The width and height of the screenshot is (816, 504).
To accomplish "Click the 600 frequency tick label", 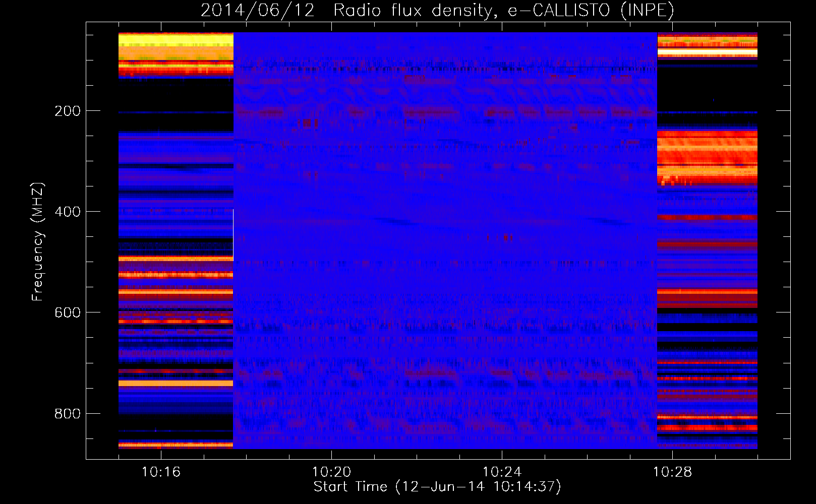I will (x=68, y=312).
